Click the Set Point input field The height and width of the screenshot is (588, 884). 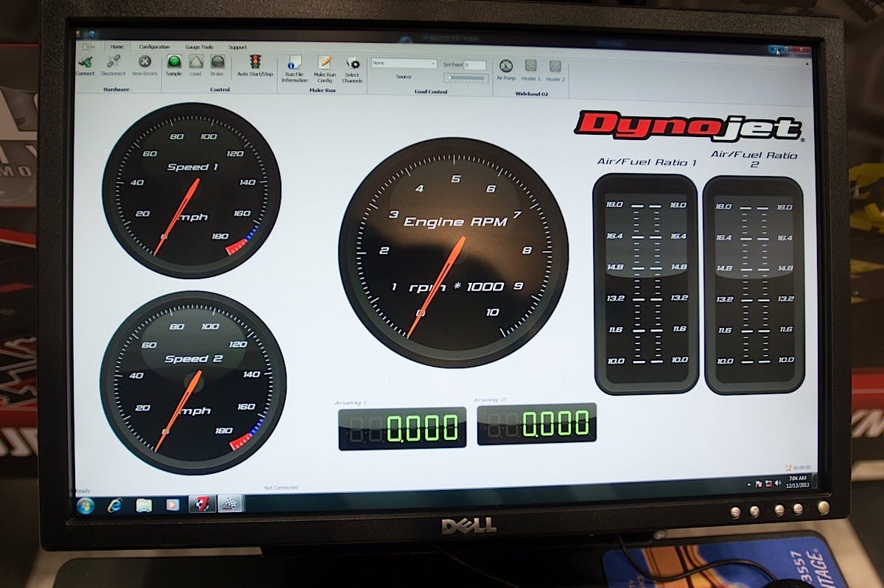click(x=474, y=65)
